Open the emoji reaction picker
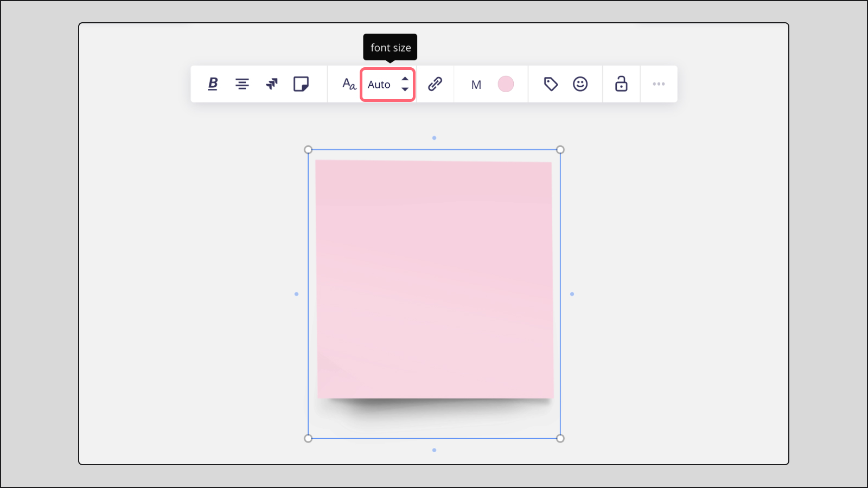 [x=580, y=84]
